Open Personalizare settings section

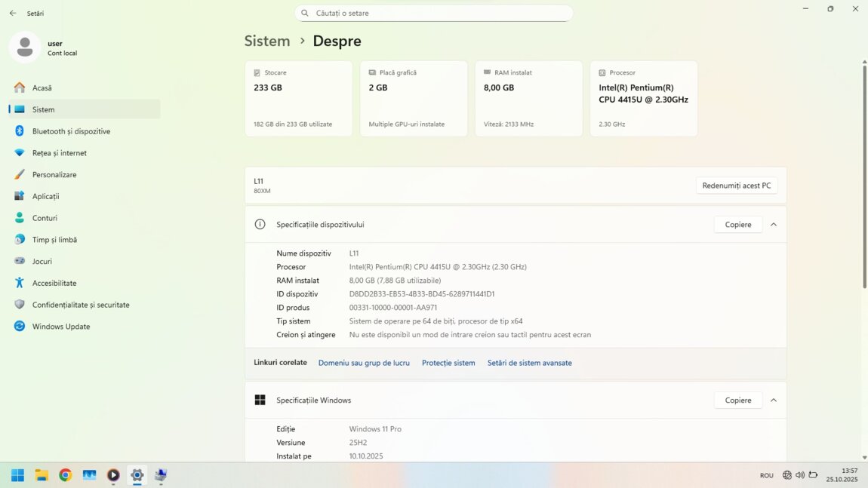[54, 175]
